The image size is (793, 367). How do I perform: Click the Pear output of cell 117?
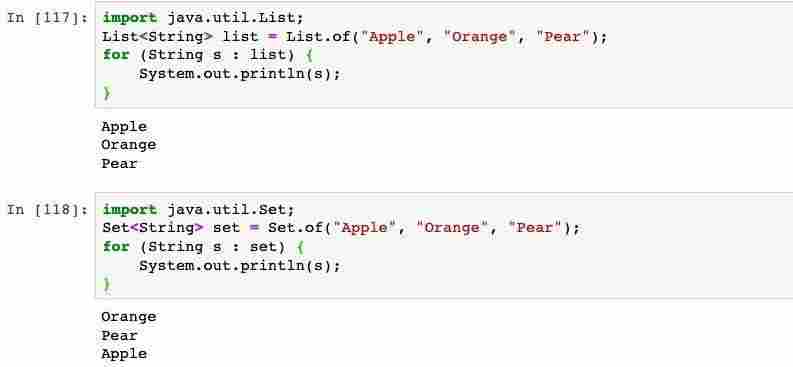(119, 163)
